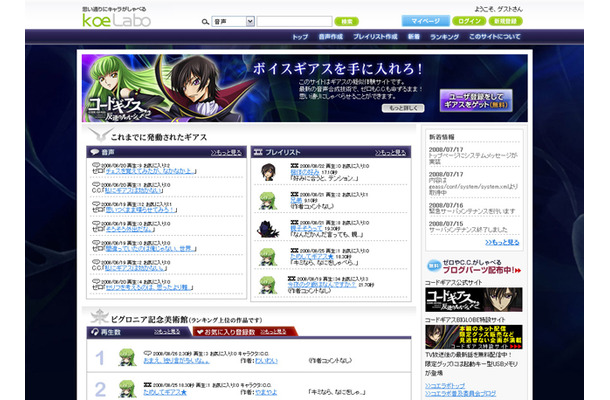Image resolution: width=610 pixels, height=400 pixels.
Task: Click the koeLabo logo
Action: point(116,20)
